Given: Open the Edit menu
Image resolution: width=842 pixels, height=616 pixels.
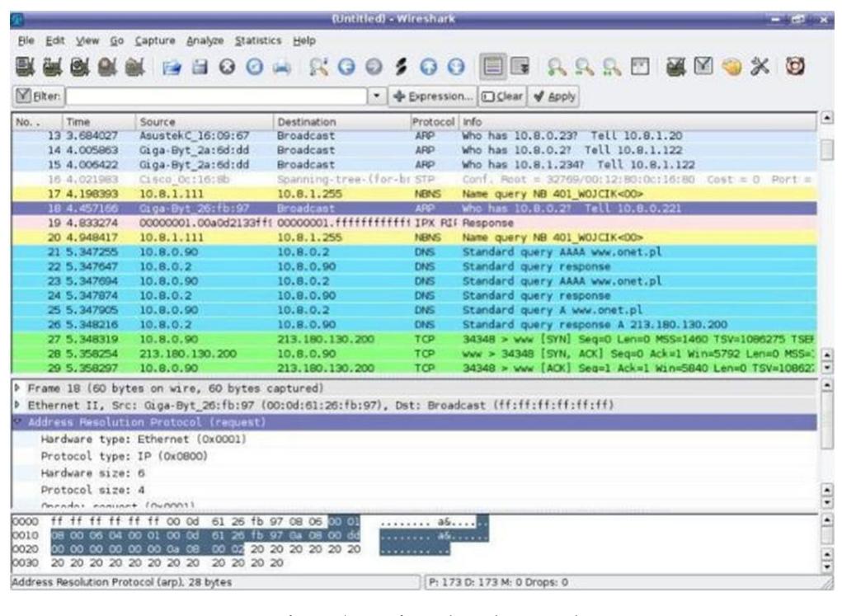Looking at the screenshot, I should [54, 40].
